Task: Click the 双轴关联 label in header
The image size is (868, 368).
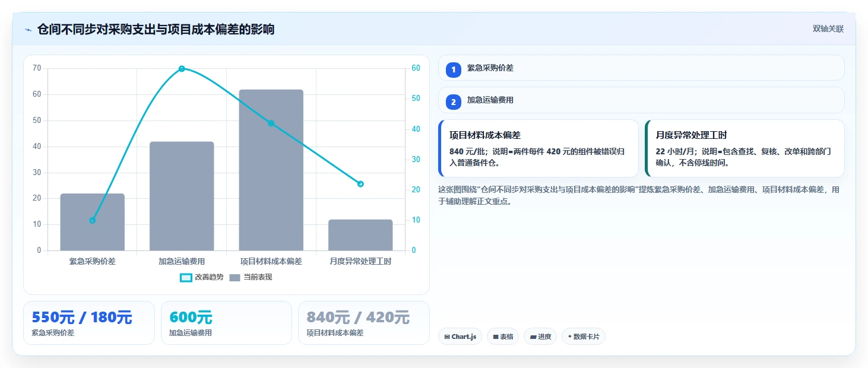Action: (x=828, y=28)
